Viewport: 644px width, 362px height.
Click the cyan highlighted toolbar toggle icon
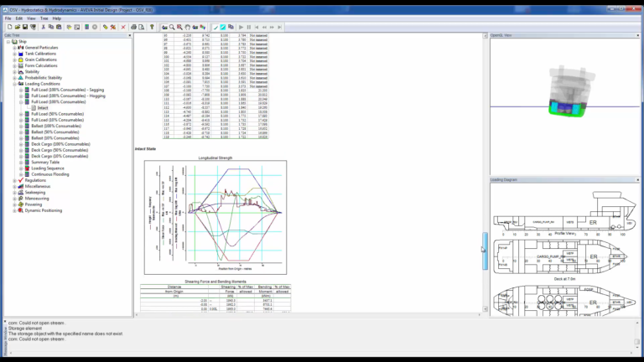(x=223, y=27)
